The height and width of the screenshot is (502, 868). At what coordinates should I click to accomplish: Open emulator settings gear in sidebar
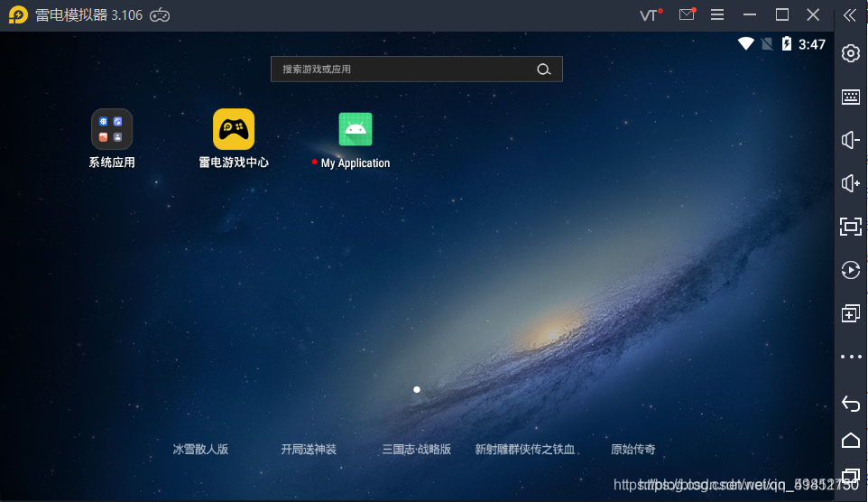point(851,53)
